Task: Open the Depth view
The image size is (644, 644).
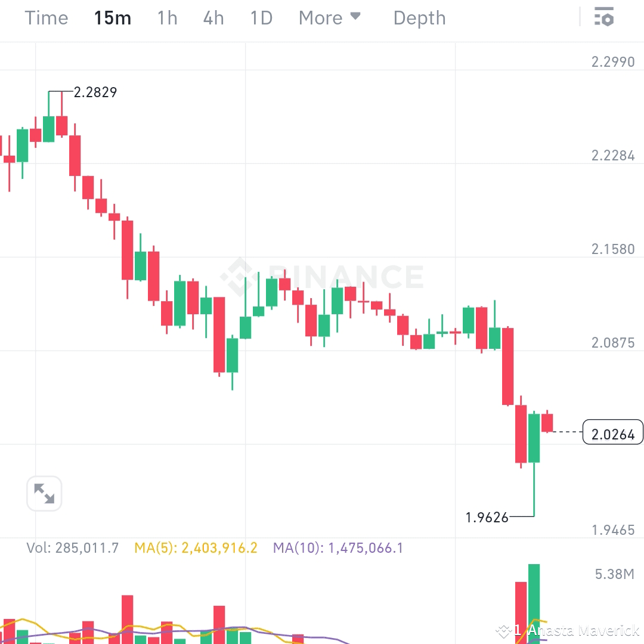Action: point(419,18)
